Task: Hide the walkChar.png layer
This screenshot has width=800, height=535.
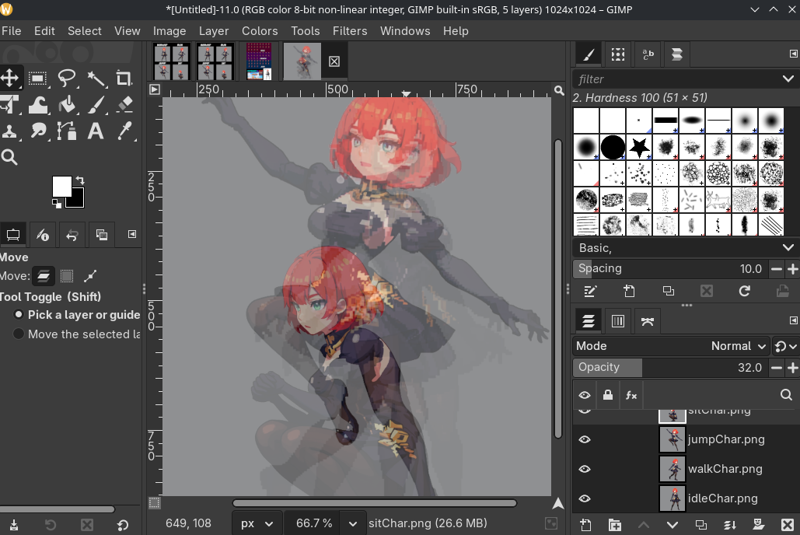Action: 585,469
